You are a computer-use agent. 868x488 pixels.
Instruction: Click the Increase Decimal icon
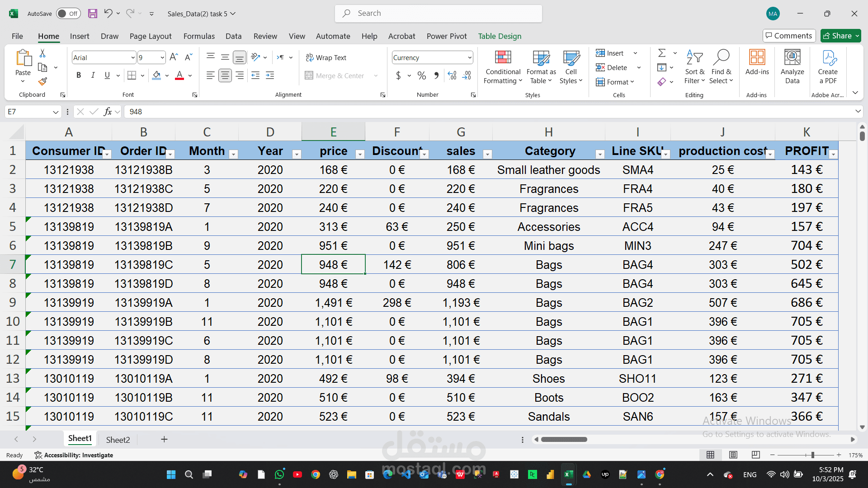click(x=452, y=76)
